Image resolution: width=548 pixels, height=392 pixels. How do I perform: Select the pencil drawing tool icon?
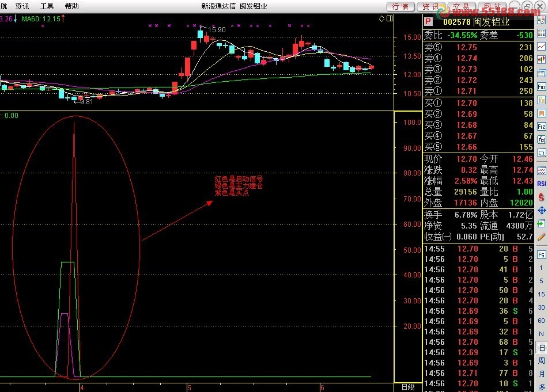[541, 237]
